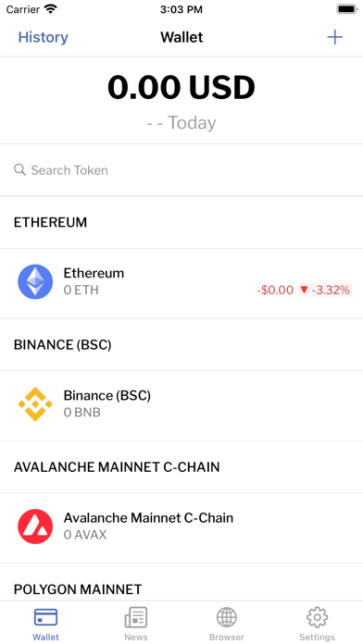Open the Settings tab gear icon
363x644 pixels.
pos(317,617)
